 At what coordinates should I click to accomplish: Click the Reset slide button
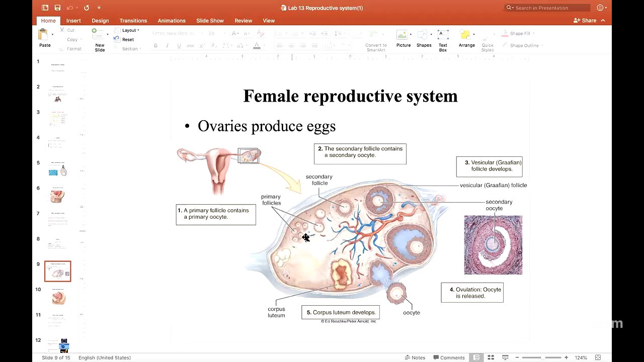click(x=124, y=39)
